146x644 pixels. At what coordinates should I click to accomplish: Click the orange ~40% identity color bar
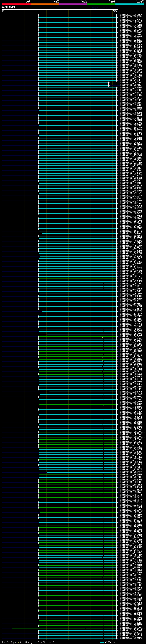point(45,4)
